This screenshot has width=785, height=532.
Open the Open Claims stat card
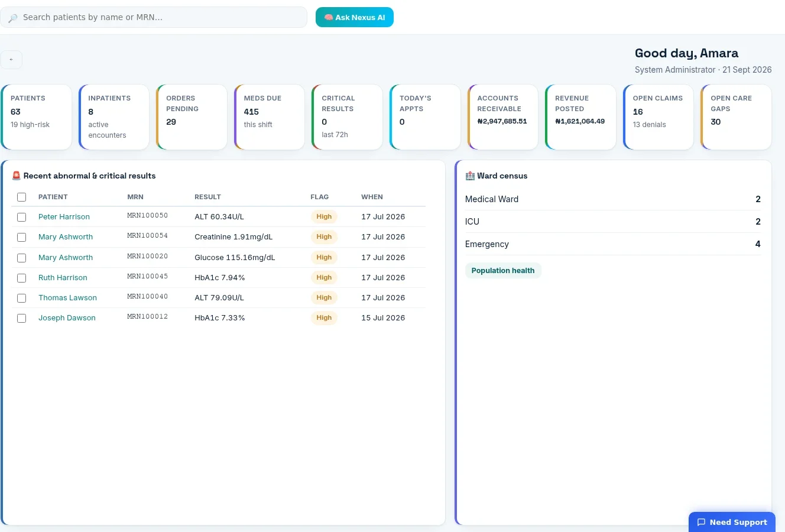(x=658, y=117)
